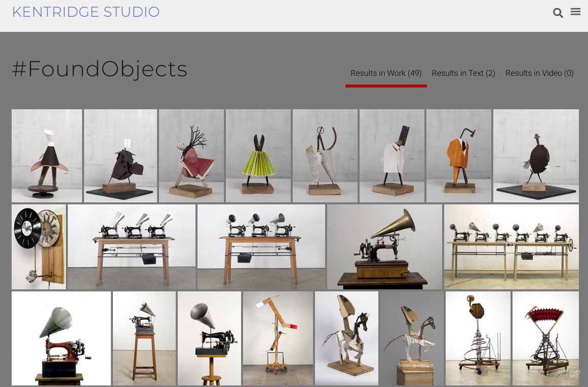Switch to Results in Text (2) tab
The width and height of the screenshot is (588, 387).
pos(463,73)
